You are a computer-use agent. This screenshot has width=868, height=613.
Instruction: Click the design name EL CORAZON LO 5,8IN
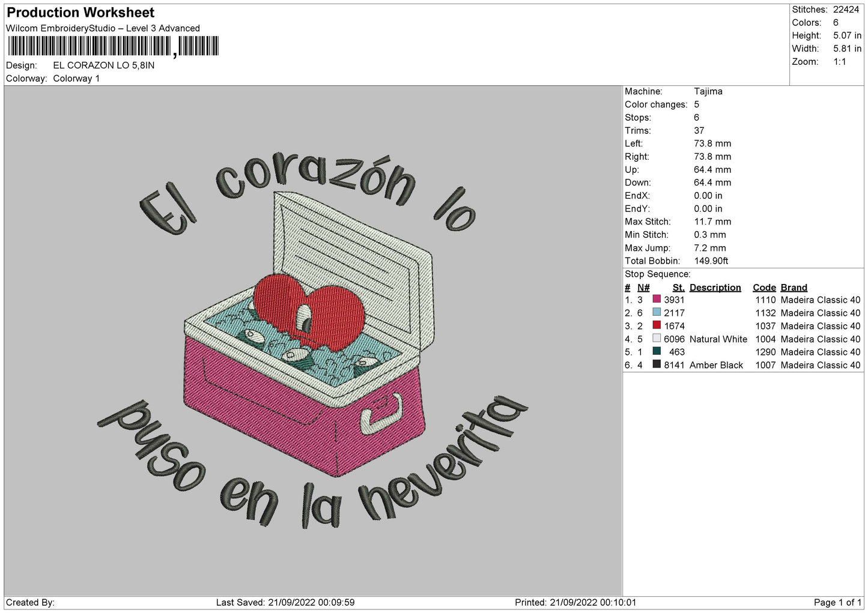click(x=104, y=65)
